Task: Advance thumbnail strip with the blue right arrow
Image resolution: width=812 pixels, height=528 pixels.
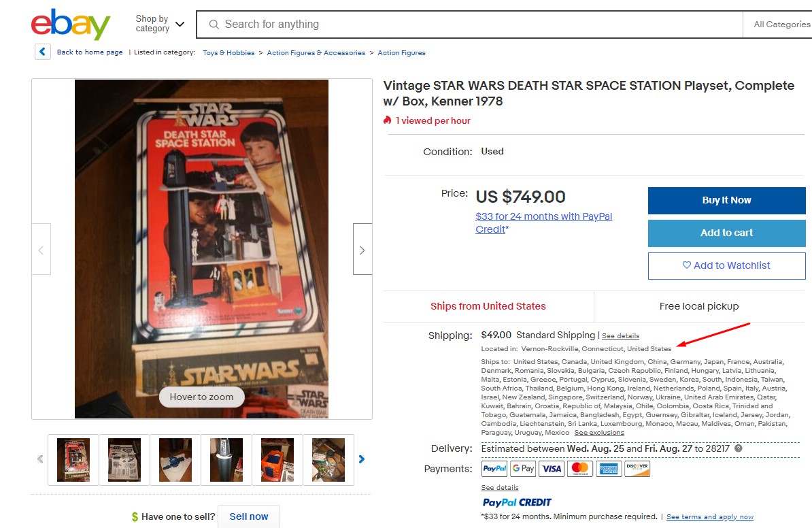Action: click(x=362, y=459)
